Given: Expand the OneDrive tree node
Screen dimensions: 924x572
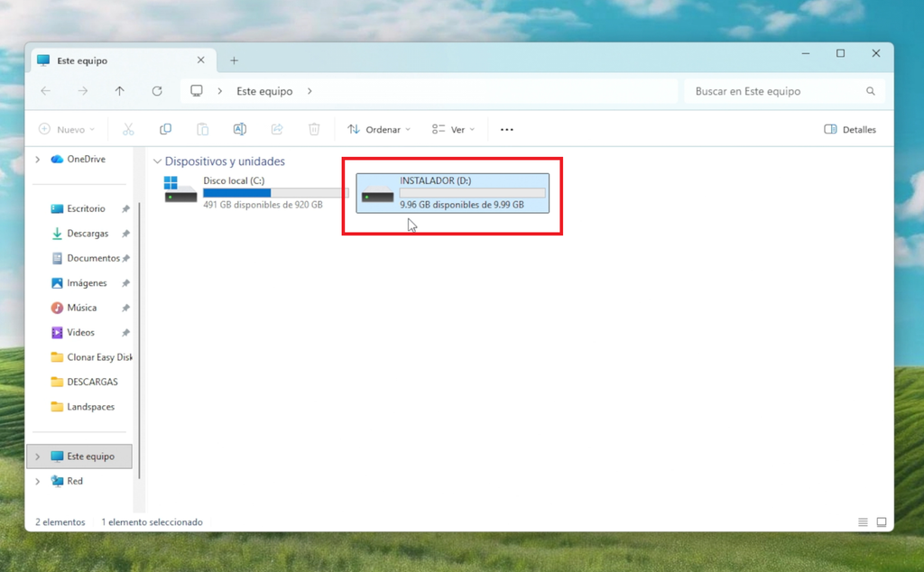Looking at the screenshot, I should 38,159.
